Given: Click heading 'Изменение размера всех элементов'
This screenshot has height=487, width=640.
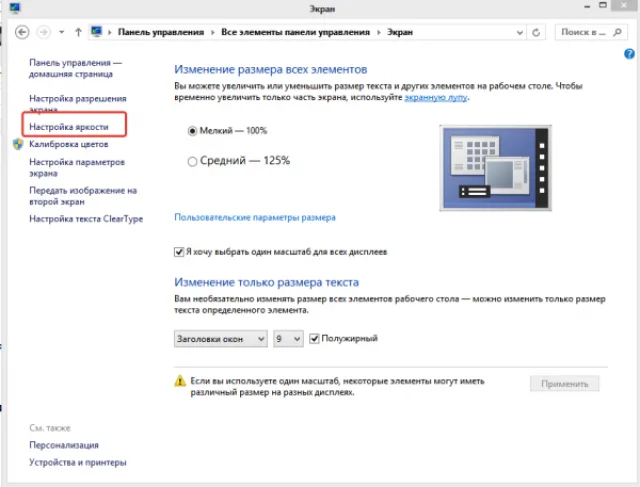Looking at the screenshot, I should click(x=271, y=70).
